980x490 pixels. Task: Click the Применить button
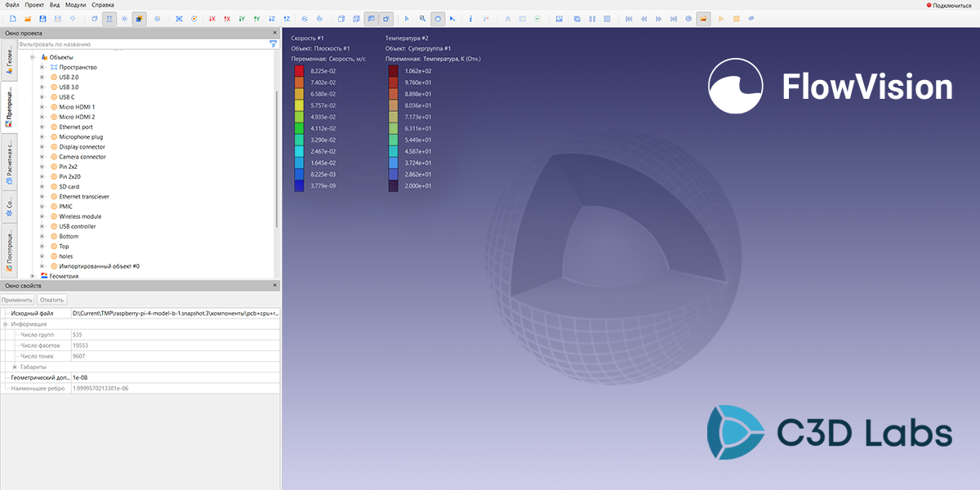[x=17, y=300]
